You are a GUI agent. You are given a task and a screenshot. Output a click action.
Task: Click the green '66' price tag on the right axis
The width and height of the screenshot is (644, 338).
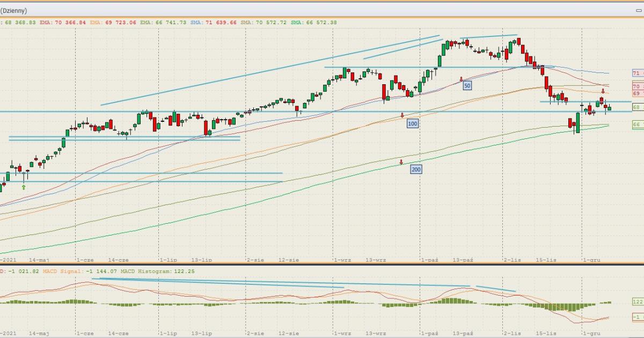coord(638,124)
